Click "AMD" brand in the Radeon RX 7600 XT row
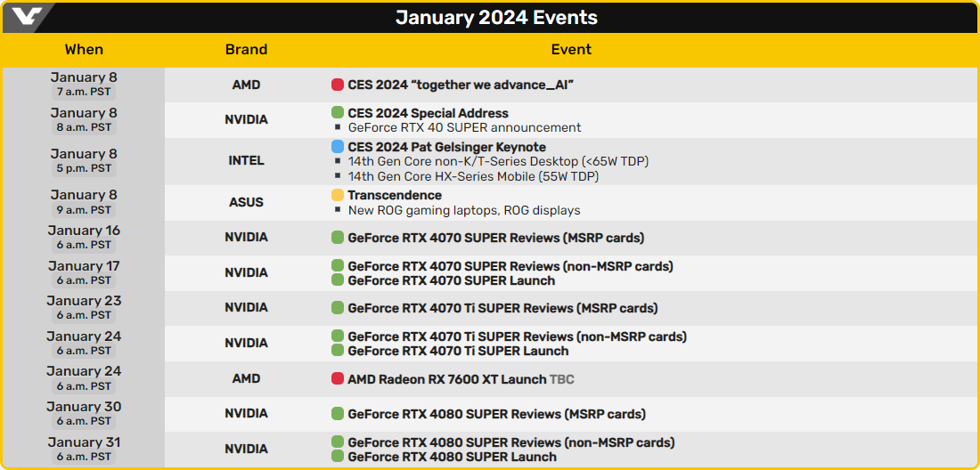The width and height of the screenshot is (980, 470). click(x=246, y=378)
